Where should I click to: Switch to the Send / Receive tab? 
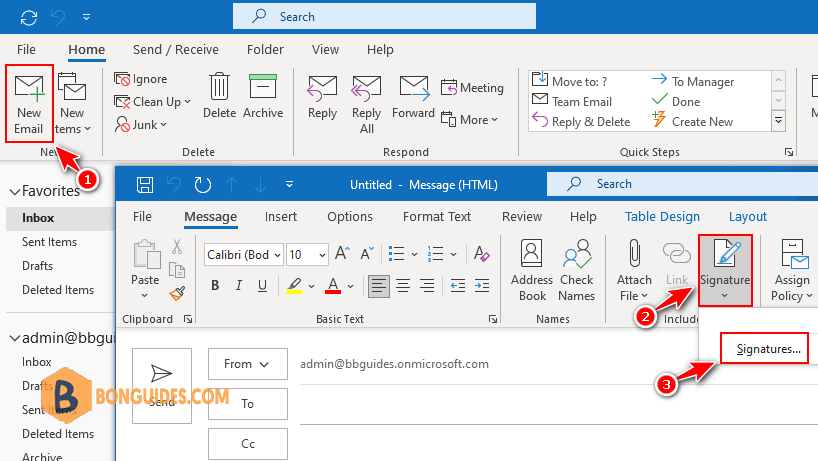point(176,50)
